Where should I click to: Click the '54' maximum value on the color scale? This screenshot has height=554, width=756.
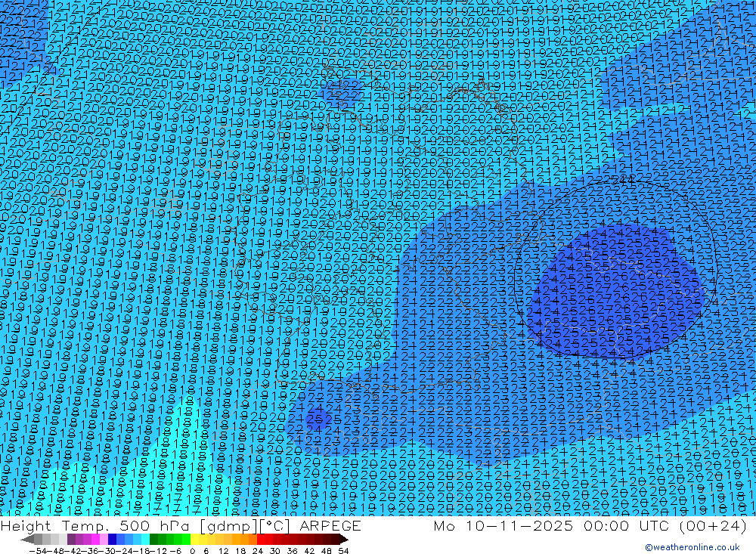[x=343, y=551]
